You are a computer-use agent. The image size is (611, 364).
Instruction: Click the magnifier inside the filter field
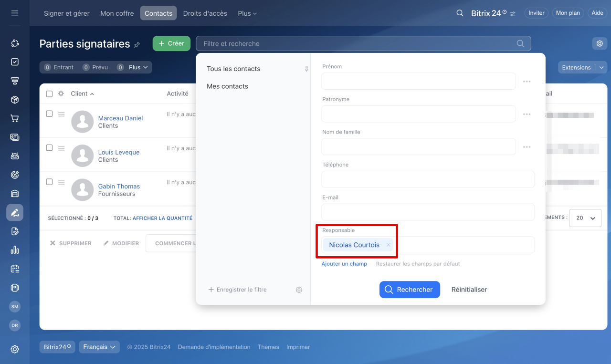tap(520, 43)
